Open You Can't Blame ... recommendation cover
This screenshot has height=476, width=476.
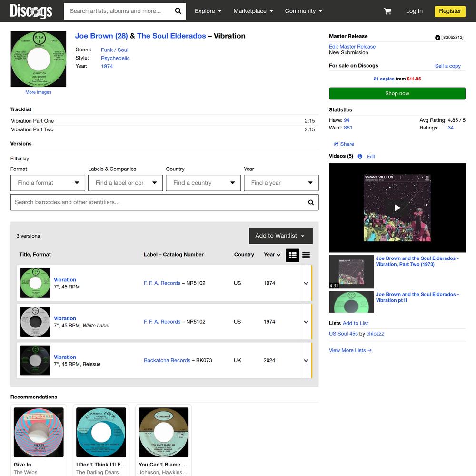[x=164, y=432]
